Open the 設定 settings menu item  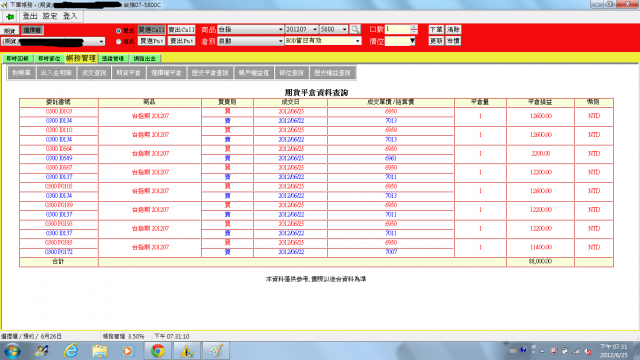pos(50,16)
